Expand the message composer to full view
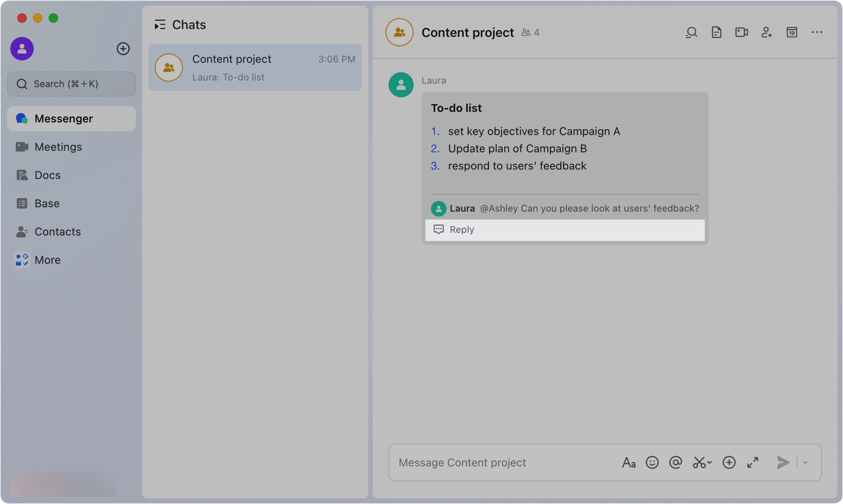Image resolution: width=843 pixels, height=504 pixels. (x=752, y=462)
